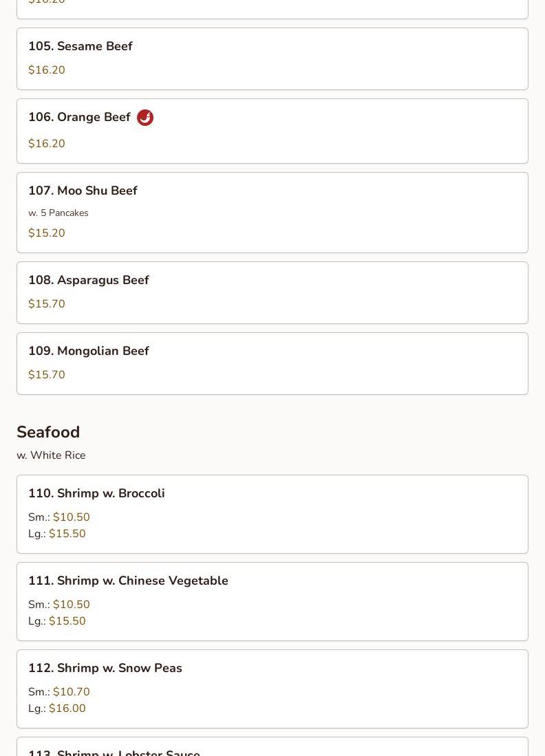
Task: Click small size price for Shrimp w. Broccoli
Action: 71,517
